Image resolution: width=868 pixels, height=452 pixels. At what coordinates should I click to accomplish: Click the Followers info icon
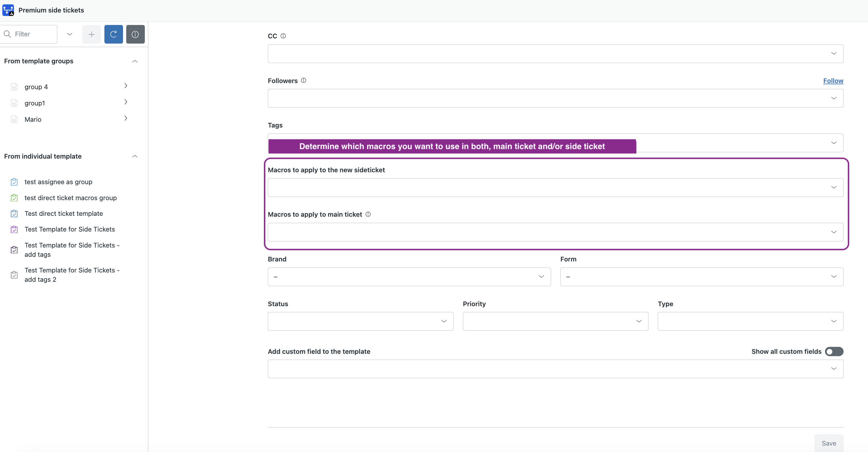point(304,80)
